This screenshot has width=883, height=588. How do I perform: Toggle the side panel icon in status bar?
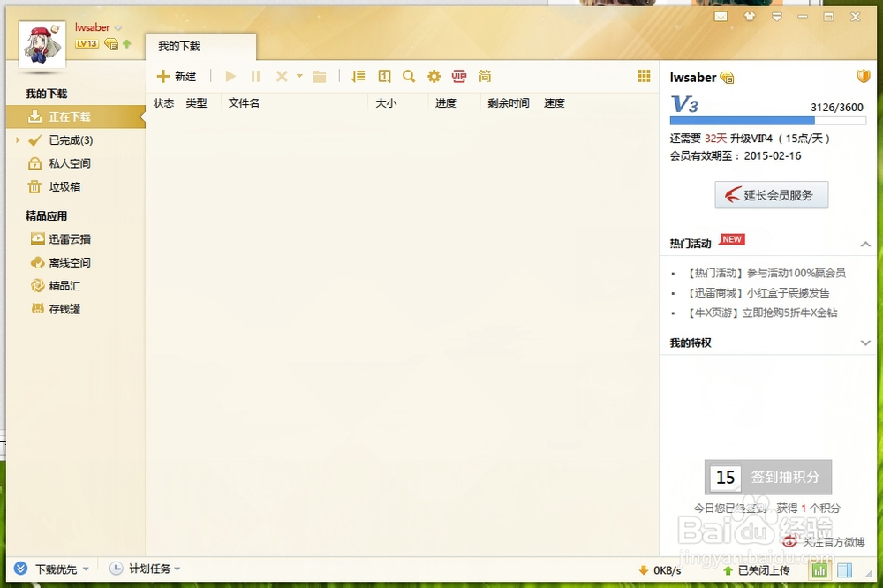coord(845,570)
